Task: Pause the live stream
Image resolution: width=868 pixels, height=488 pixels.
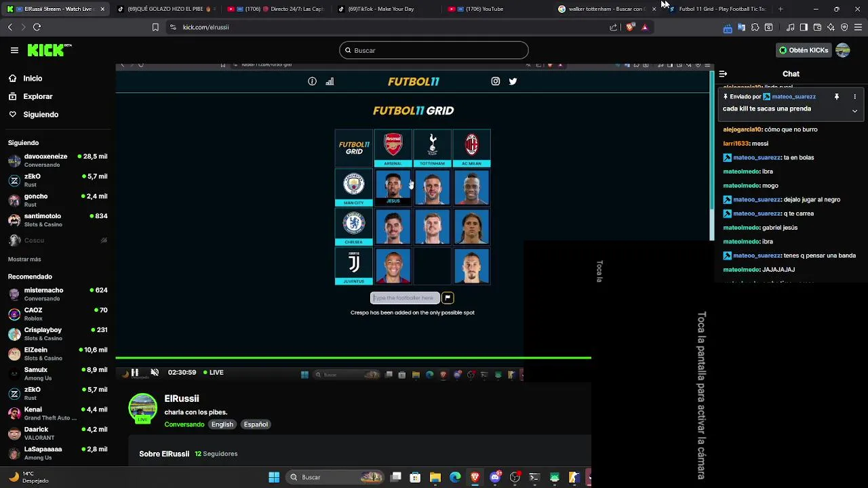Action: point(135,372)
